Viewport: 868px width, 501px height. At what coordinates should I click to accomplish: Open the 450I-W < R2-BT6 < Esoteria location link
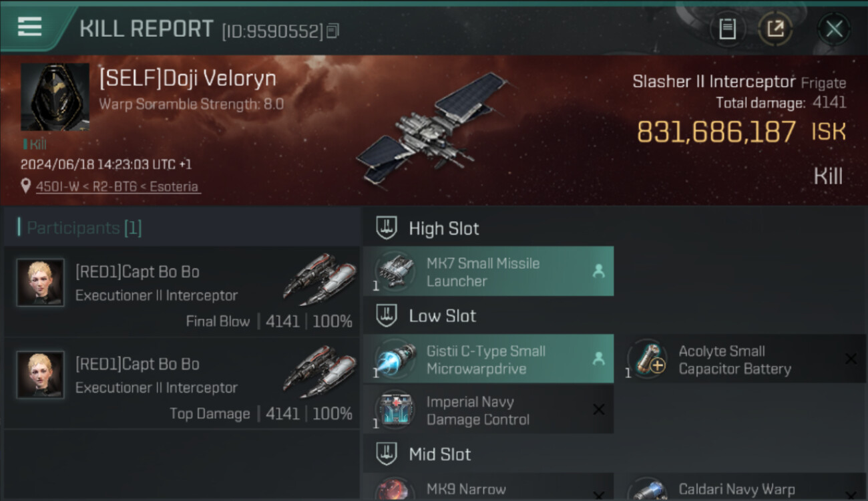tap(117, 186)
